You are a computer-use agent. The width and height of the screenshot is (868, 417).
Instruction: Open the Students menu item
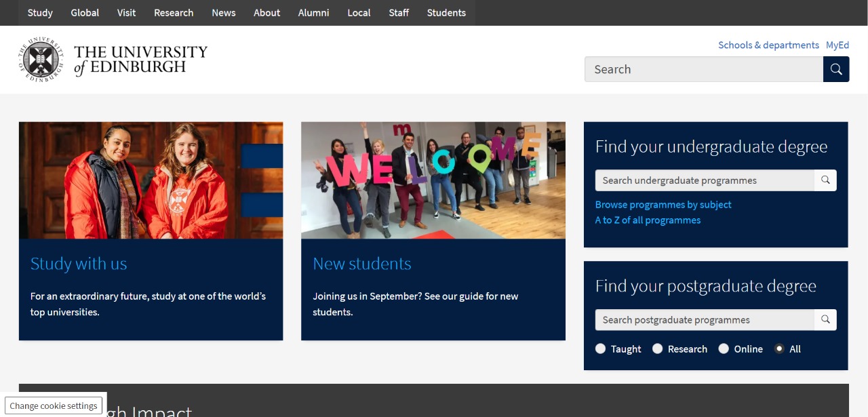(x=446, y=13)
